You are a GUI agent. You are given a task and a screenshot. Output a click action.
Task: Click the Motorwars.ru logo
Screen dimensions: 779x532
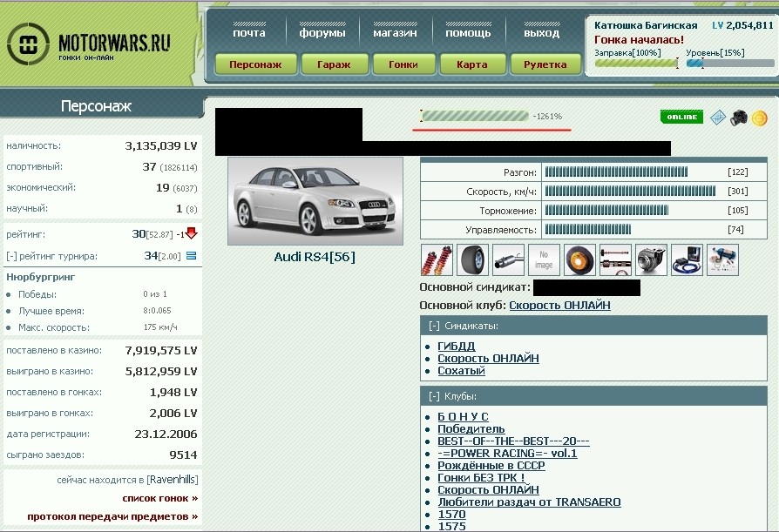coord(89,44)
